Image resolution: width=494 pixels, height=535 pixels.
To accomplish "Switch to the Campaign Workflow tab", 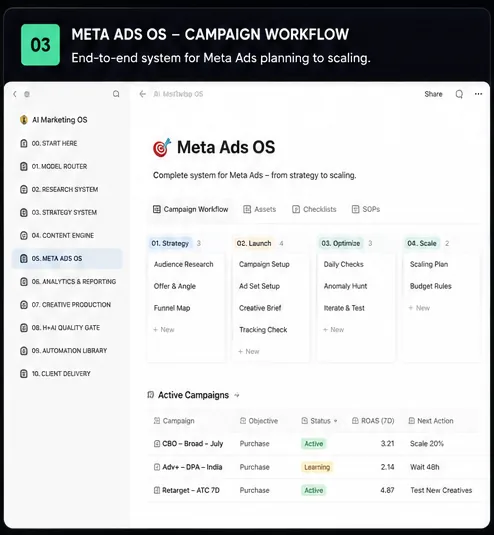I will [190, 209].
